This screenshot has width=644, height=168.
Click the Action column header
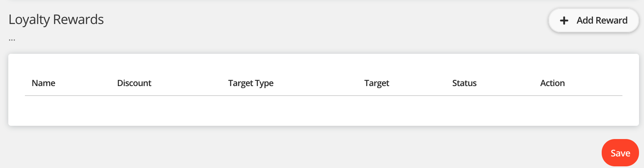point(552,83)
